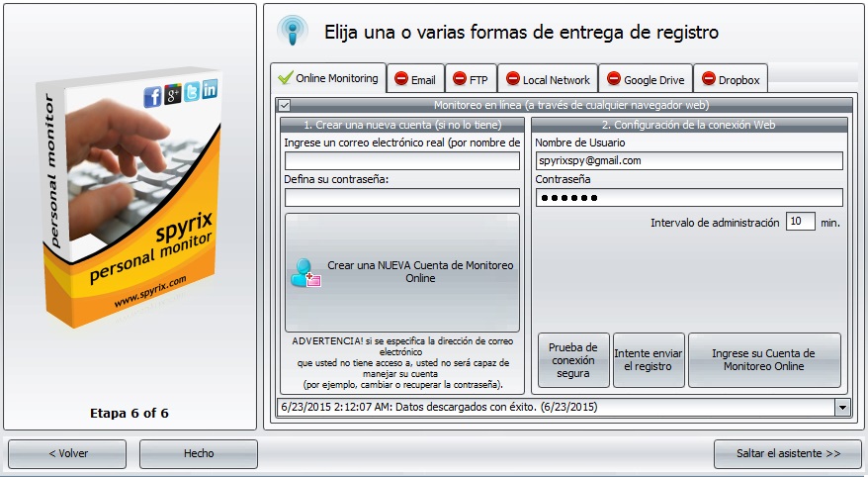Open the FTP delivery tab
Viewport: 868px width, 477px height.
472,79
